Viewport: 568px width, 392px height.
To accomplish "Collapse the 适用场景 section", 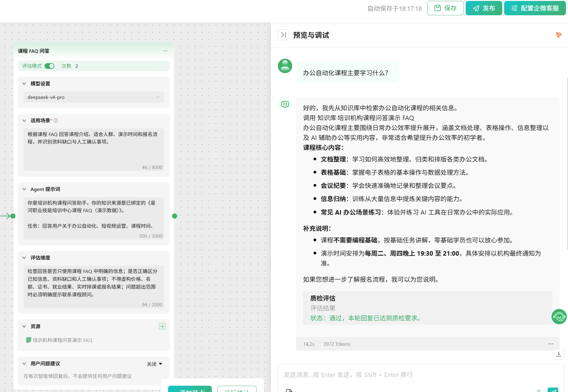I will 24,120.
